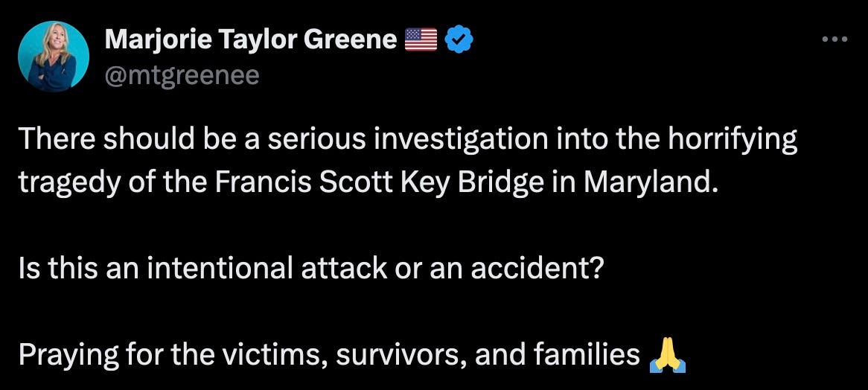The image size is (868, 390).
Task: Click the praying hands emoji
Action: [668, 356]
